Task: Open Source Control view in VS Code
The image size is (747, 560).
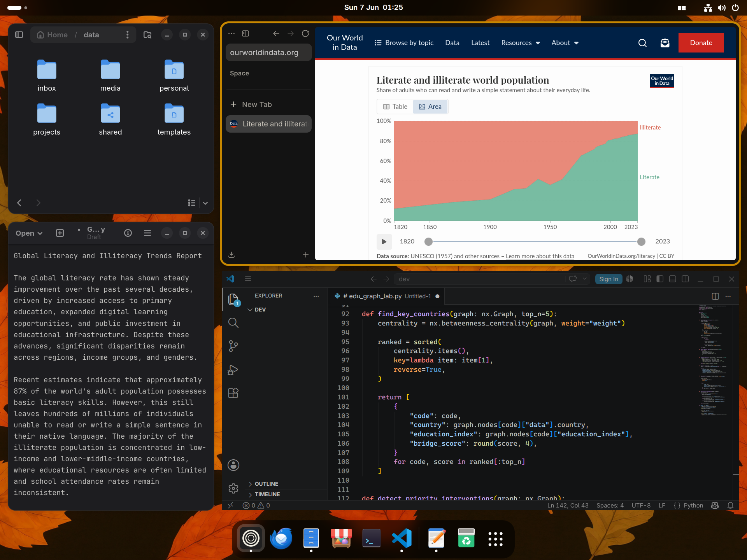Action: click(x=233, y=346)
